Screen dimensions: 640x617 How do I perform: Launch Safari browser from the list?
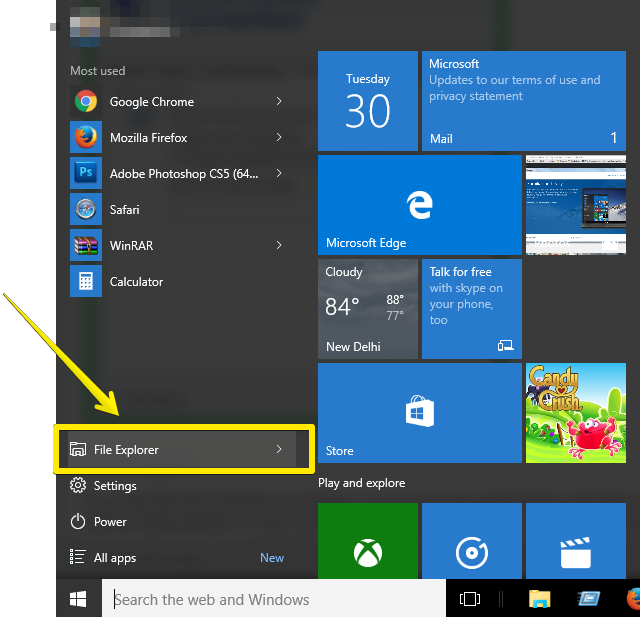click(x=182, y=209)
